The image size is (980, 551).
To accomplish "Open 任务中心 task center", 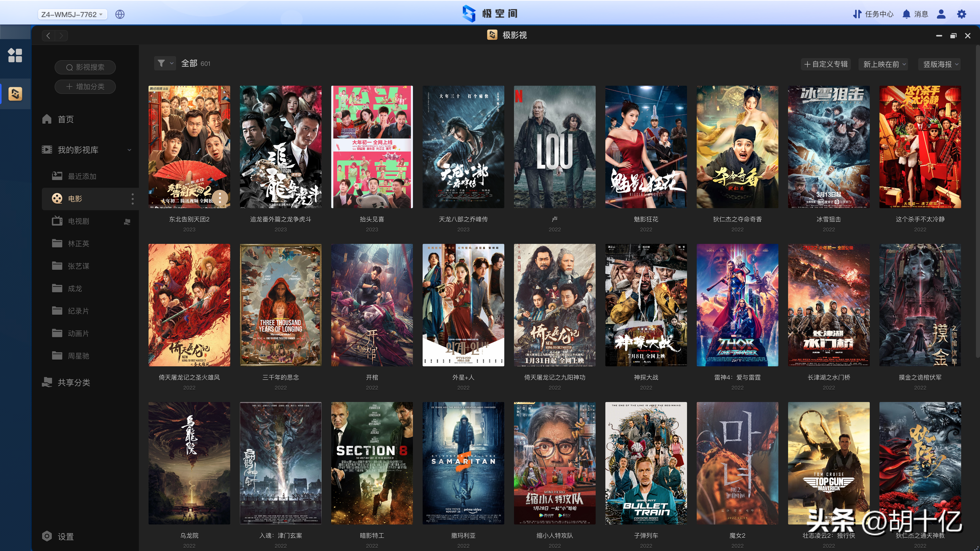I will (873, 14).
